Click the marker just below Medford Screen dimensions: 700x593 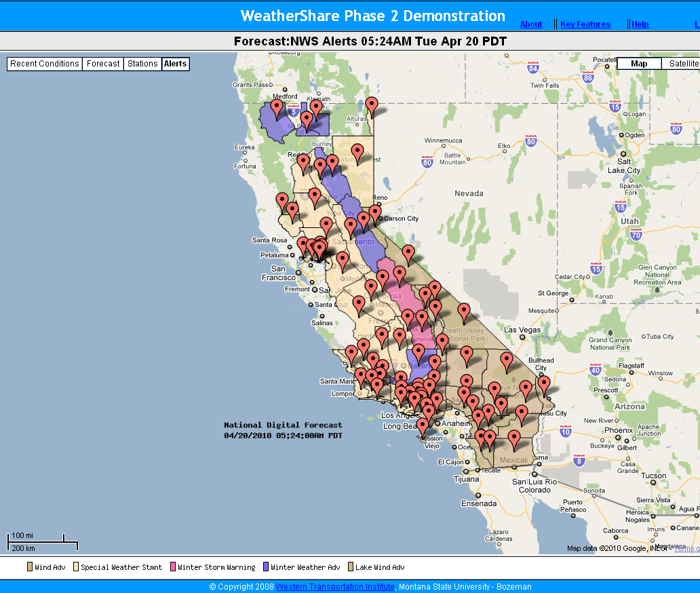coord(277,107)
